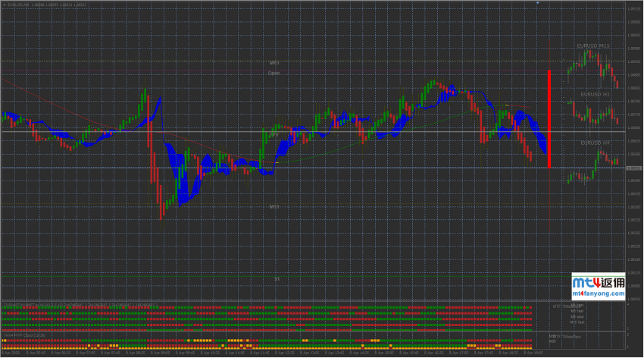Screen dimensions: 644x358
Task: Select the EURUSD H4 mini candlestick chart
Action: click(592, 165)
